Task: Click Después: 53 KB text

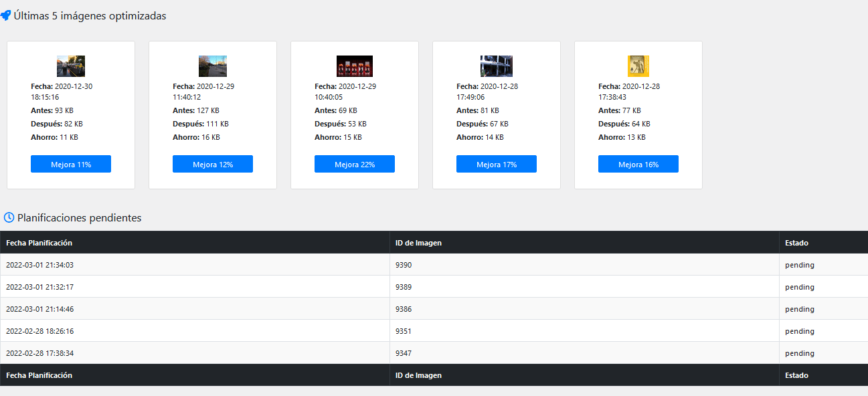Action: point(341,124)
